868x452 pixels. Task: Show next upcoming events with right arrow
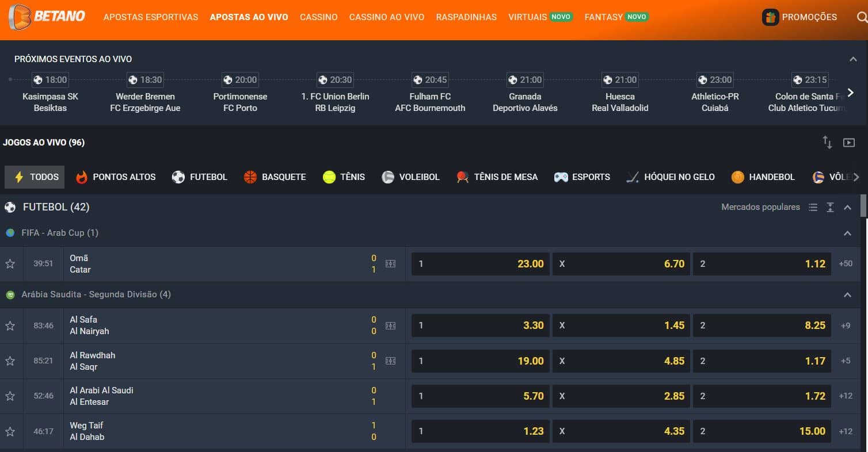[851, 93]
